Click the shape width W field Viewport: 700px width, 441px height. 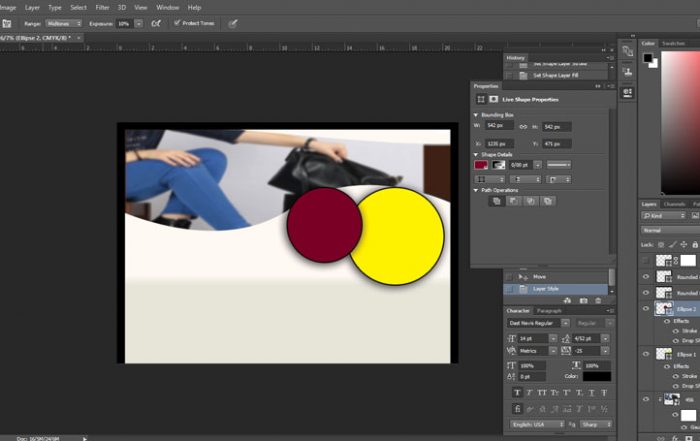pos(499,126)
